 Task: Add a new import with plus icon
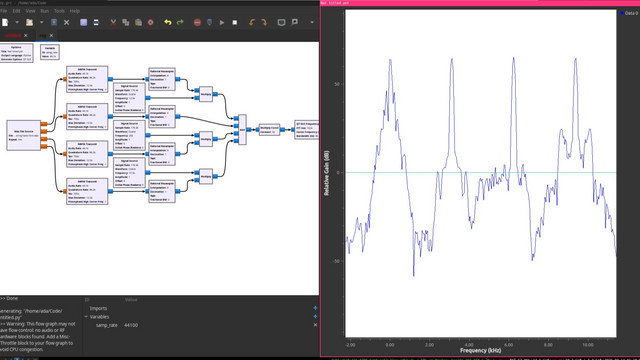(x=315, y=308)
